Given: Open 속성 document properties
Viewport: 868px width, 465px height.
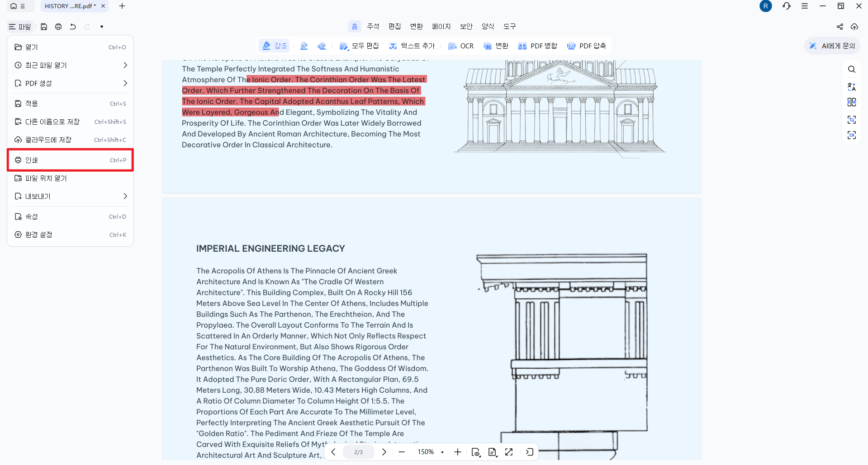Looking at the screenshot, I should click(71, 216).
